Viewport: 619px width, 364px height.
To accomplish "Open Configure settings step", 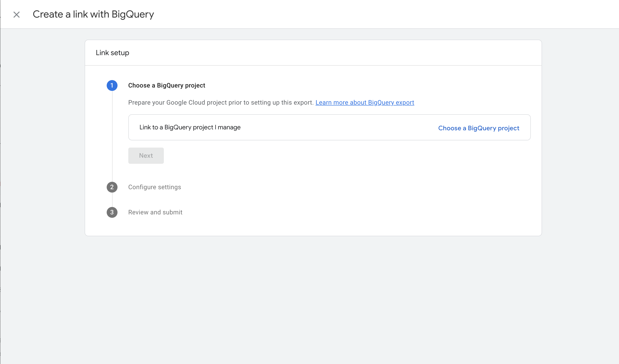I will coord(154,187).
